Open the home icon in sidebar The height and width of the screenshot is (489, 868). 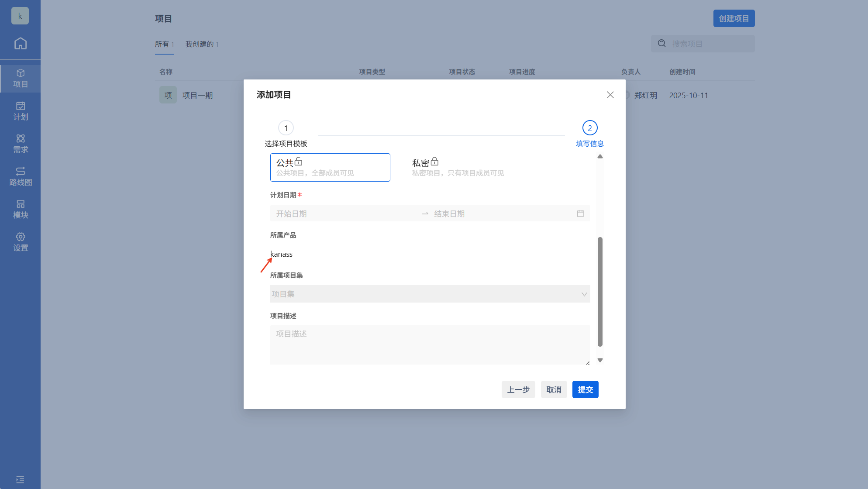pos(20,44)
